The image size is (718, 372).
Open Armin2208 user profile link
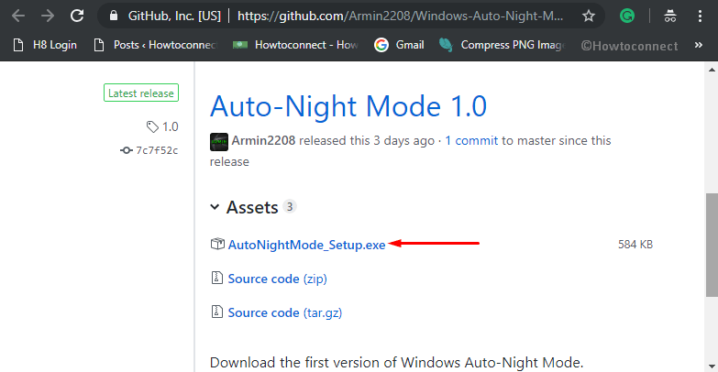point(263,141)
